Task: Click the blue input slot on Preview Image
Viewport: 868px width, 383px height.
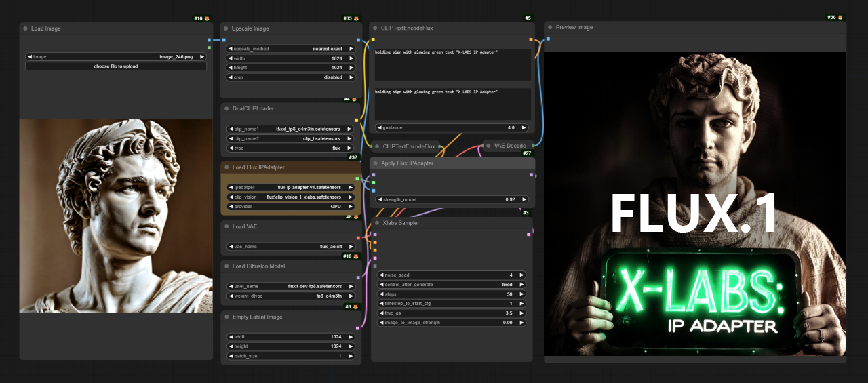Action: 548,39
